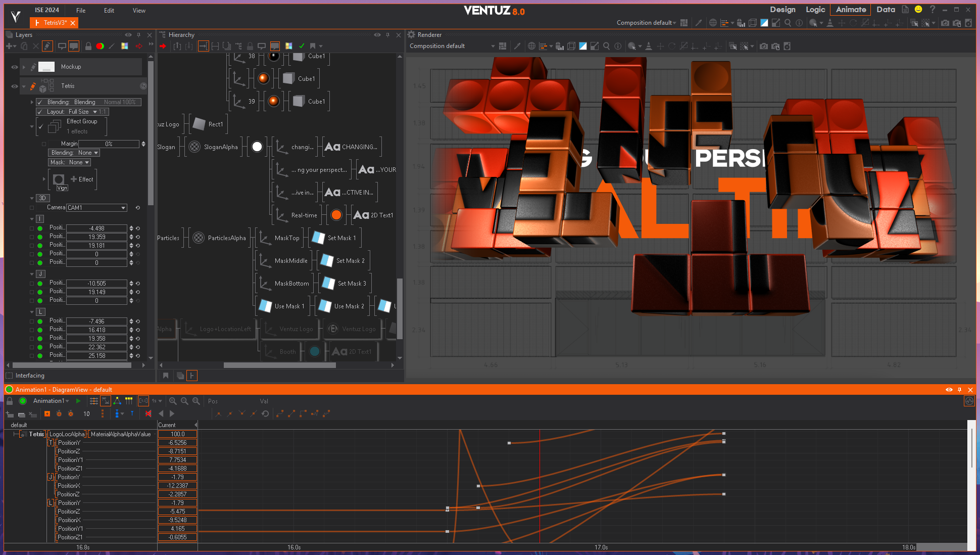Play Animation1 with the green play button
This screenshot has width=980, height=555.
(78, 401)
